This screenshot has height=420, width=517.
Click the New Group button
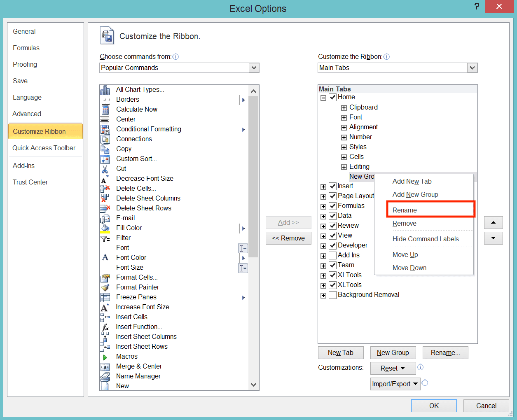393,352
